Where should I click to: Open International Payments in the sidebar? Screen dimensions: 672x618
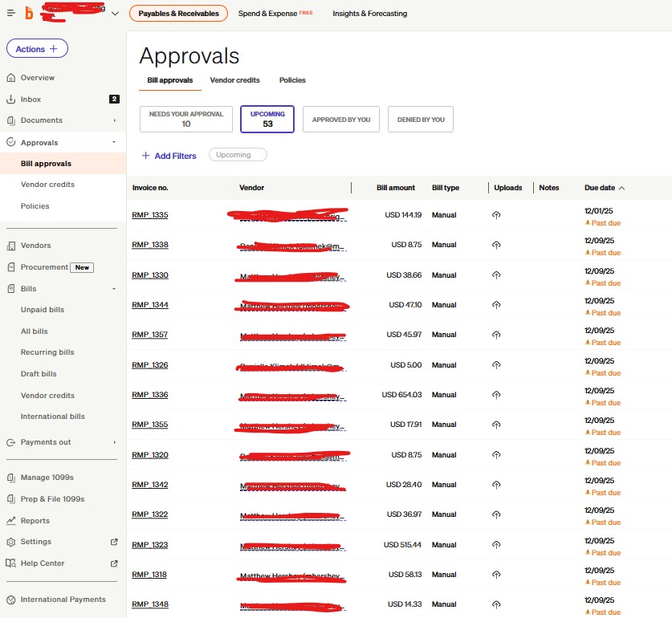63,600
